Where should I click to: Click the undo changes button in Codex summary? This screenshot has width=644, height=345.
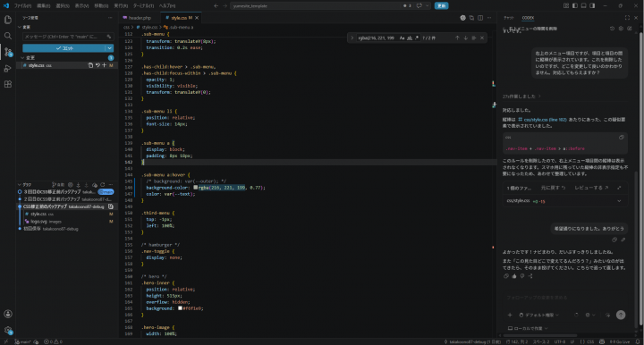554,188
